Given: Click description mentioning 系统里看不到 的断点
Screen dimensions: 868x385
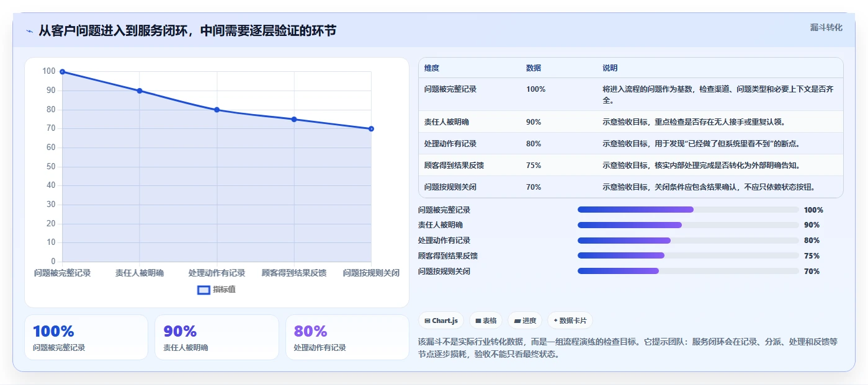Looking at the screenshot, I should [701, 144].
